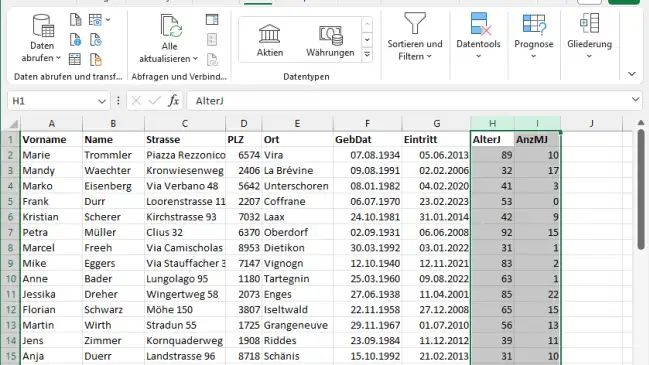Import data from Text/CSV file icon

(75, 19)
